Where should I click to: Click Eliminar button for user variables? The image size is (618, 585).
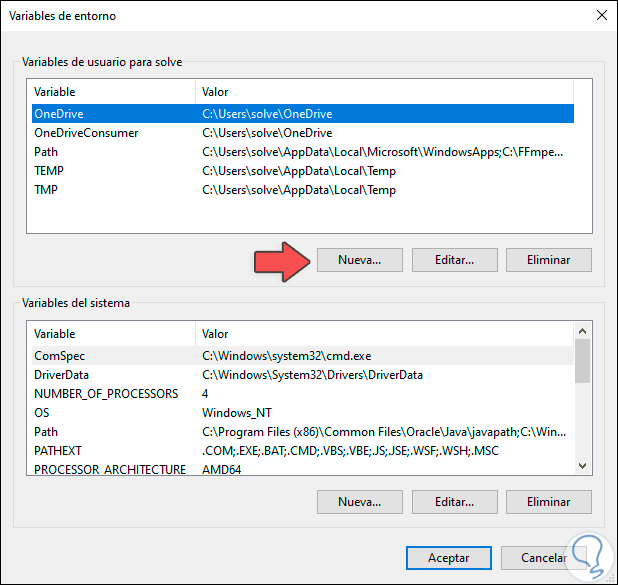tap(549, 260)
